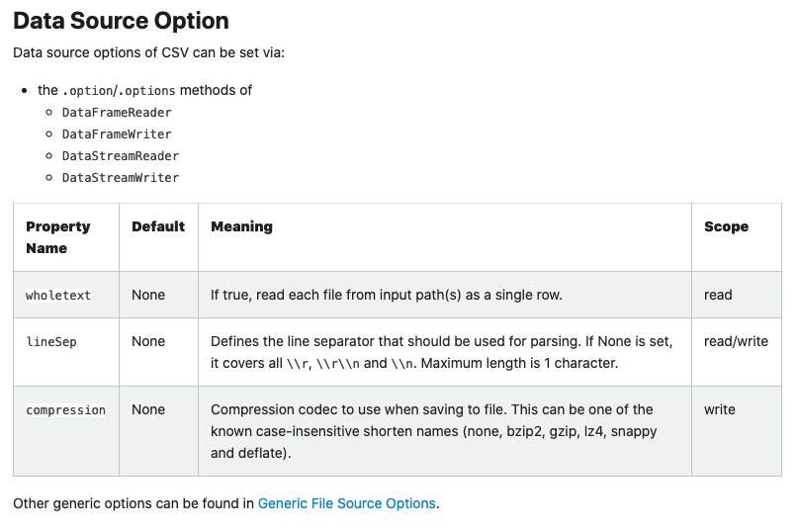The width and height of the screenshot is (800, 532).
Task: Click the read/write scope cell
Action: coord(736,341)
